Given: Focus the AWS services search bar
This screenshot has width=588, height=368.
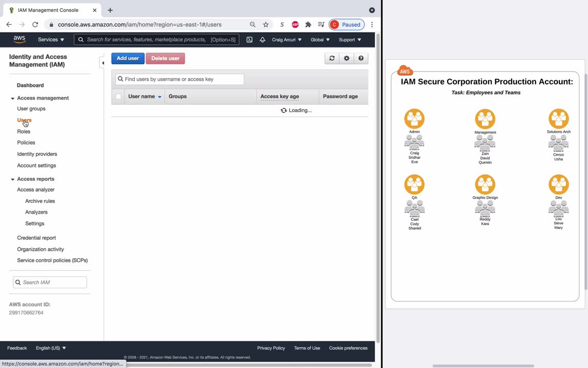Looking at the screenshot, I should click(156, 39).
